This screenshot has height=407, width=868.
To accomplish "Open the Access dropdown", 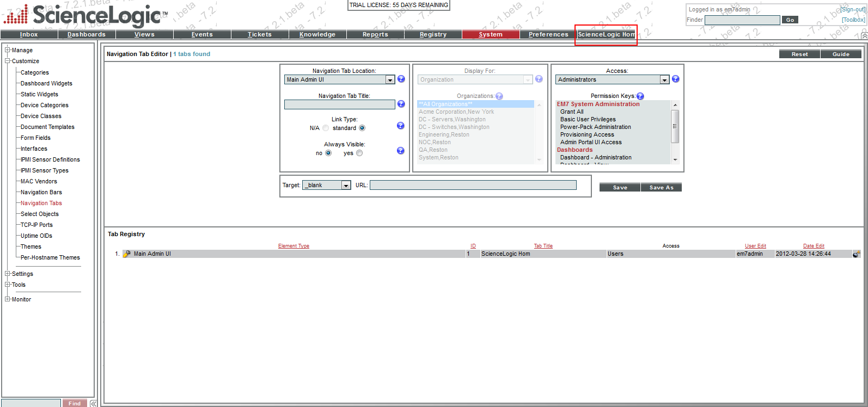I will coord(612,79).
